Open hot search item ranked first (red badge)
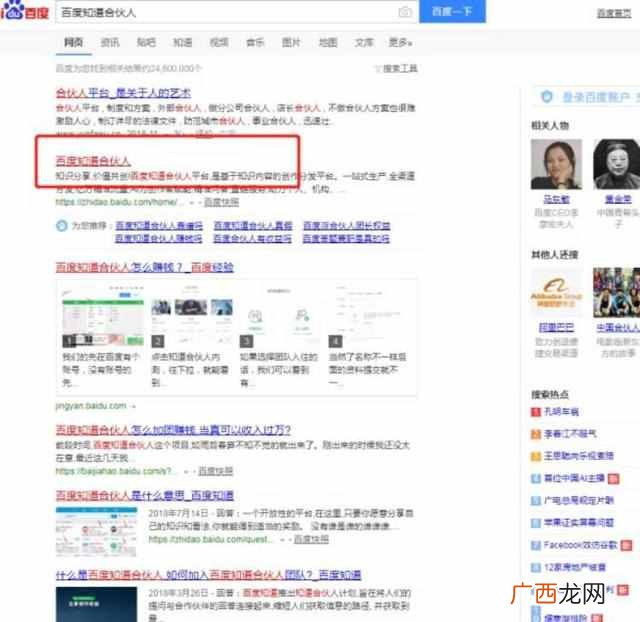 (x=561, y=411)
